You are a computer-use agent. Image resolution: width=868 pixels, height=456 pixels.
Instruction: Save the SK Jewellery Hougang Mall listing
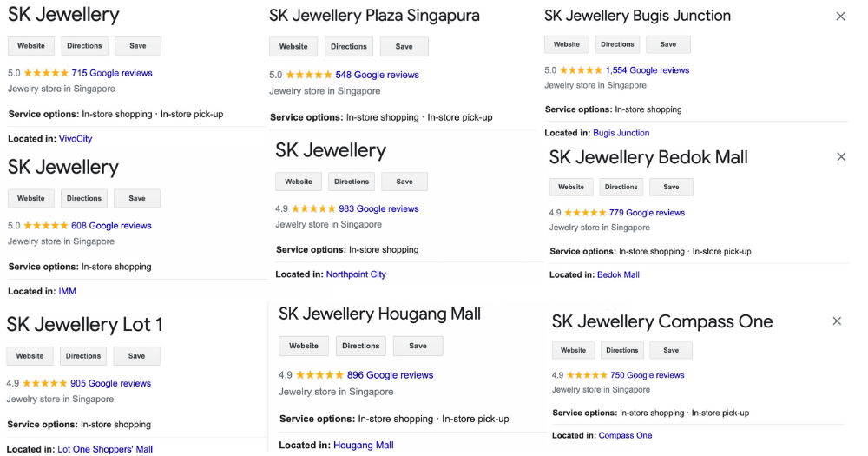coord(418,346)
